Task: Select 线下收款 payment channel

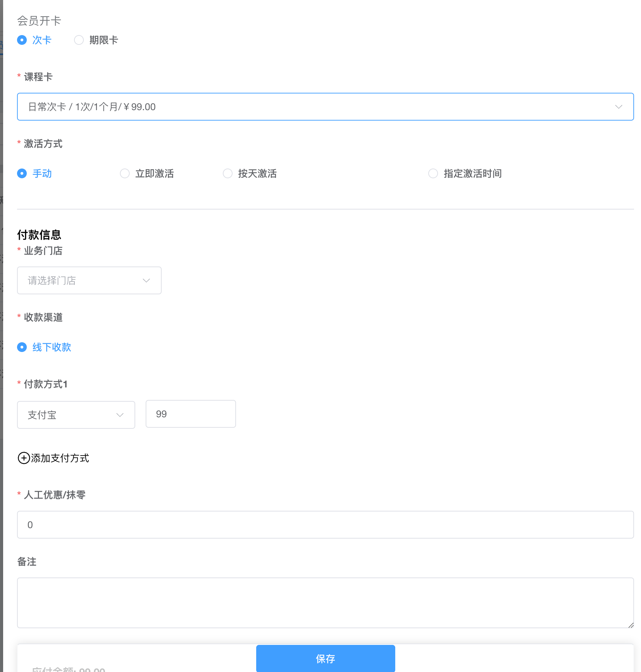Action: (x=22, y=347)
